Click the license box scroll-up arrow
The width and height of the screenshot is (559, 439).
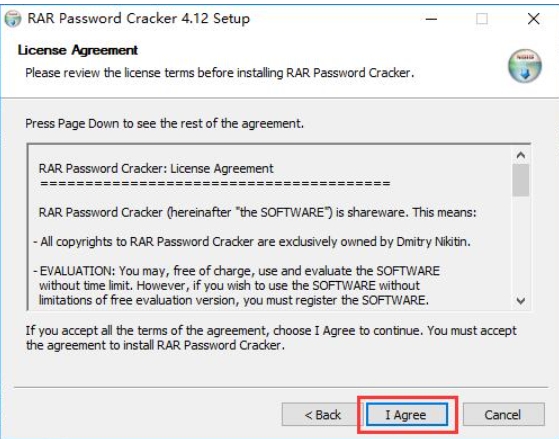(521, 155)
